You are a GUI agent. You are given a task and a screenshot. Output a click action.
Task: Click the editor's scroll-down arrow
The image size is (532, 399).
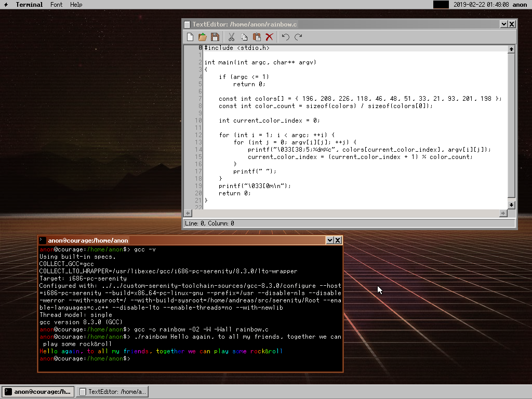coord(511,205)
